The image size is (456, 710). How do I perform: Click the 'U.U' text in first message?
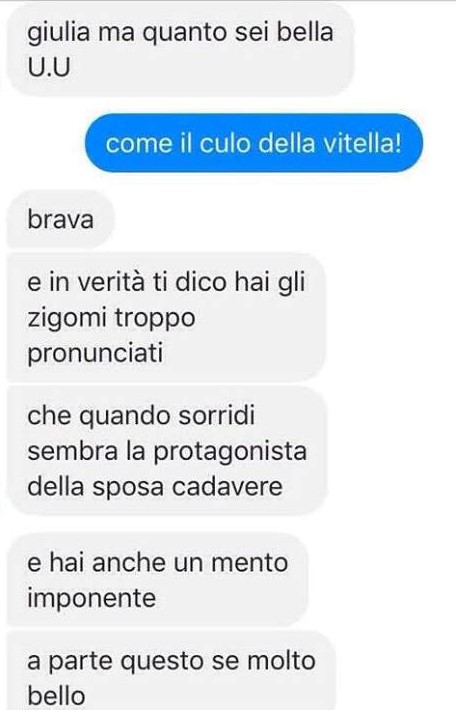[49, 68]
